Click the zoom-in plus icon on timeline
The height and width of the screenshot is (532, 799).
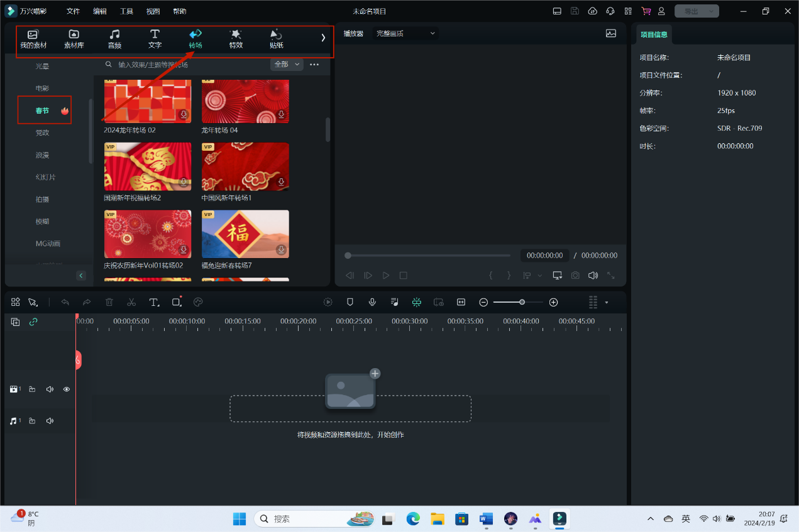point(553,302)
